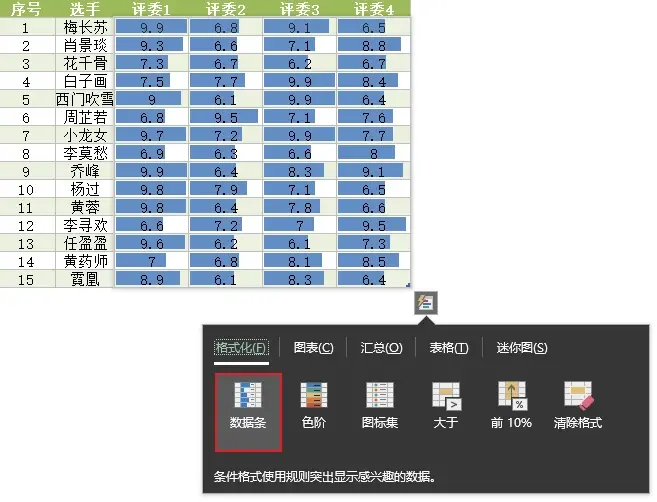657x502 pixels.
Task: Select 霓凰's 评委1 score 8.9
Action: [x=151, y=279]
